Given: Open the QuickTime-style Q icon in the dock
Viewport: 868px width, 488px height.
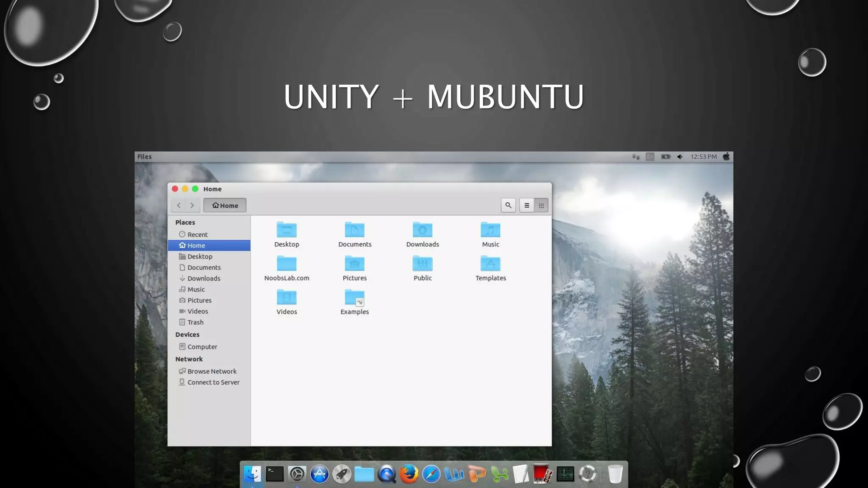Looking at the screenshot, I should tap(387, 474).
